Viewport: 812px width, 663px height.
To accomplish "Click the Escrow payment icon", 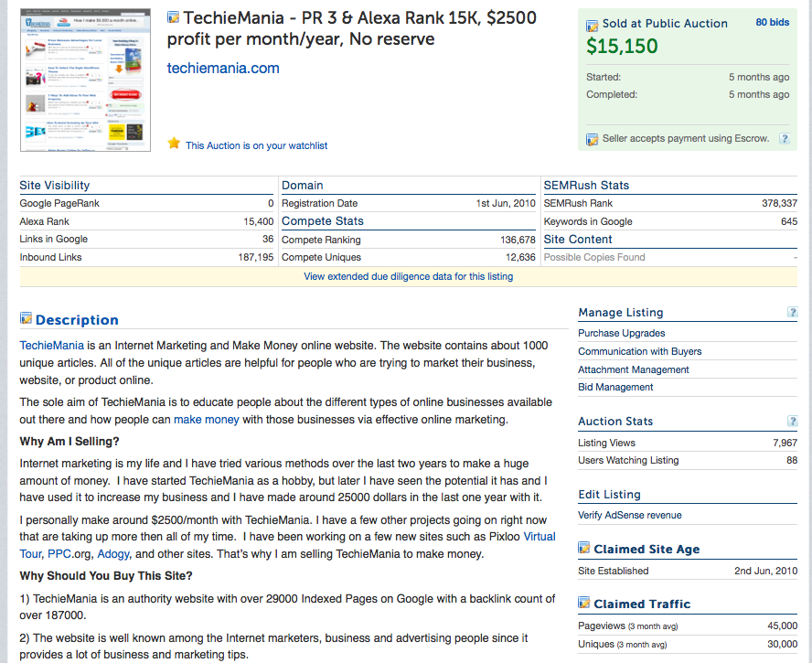I will click(x=592, y=139).
